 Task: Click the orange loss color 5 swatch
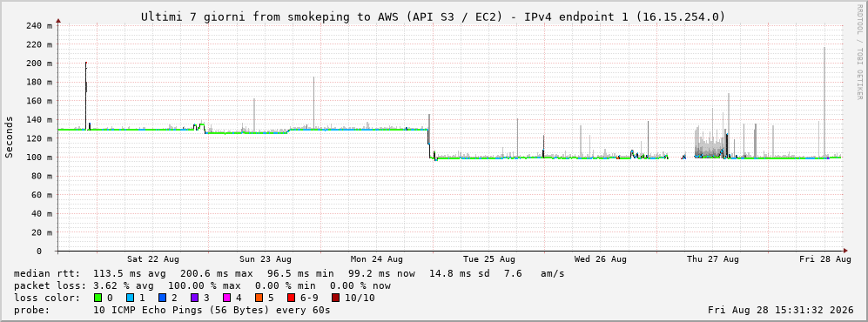259,299
